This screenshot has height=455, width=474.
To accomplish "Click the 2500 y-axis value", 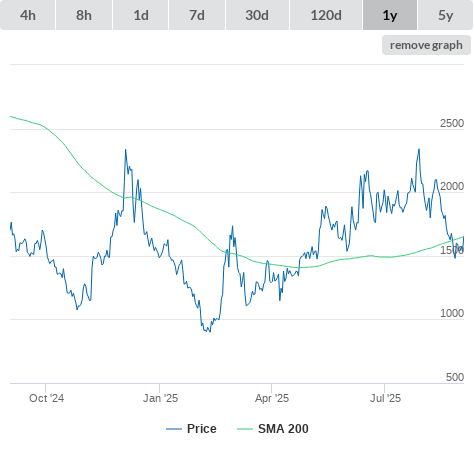I will click(x=452, y=123).
